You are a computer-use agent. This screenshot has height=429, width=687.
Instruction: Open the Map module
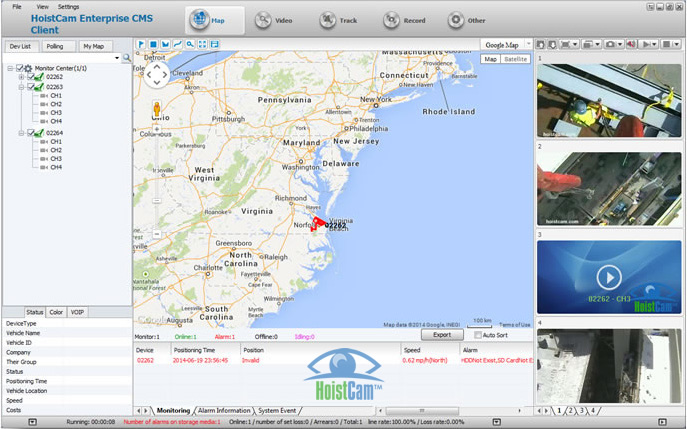(214, 20)
